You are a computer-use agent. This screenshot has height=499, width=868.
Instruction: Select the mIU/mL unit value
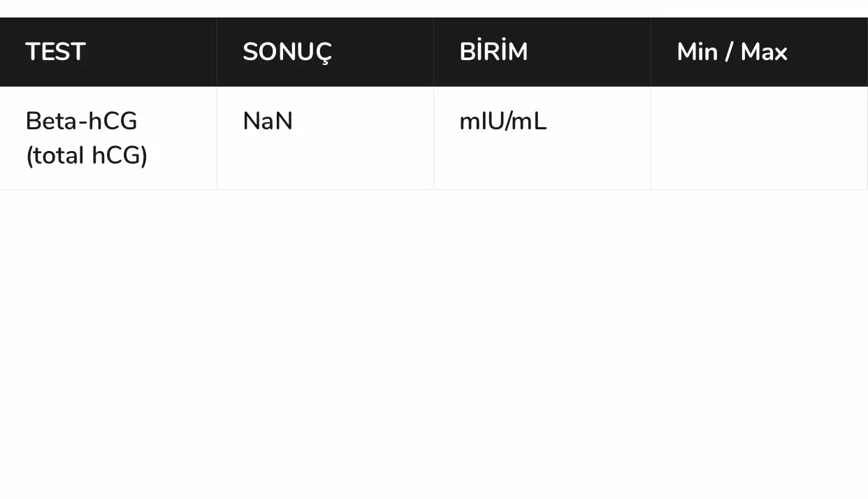click(502, 122)
